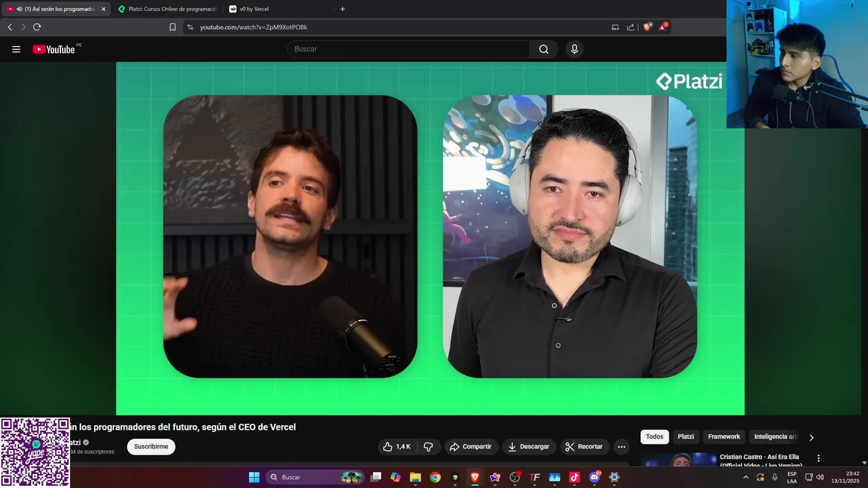Select the Inteligencia artificial filter chip
Image resolution: width=868 pixels, height=488 pixels.
click(x=774, y=436)
